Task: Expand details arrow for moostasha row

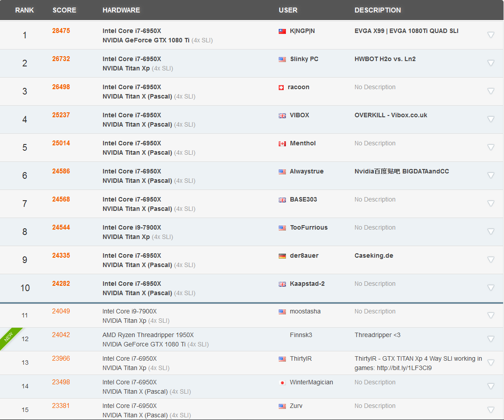Action: tap(491, 315)
